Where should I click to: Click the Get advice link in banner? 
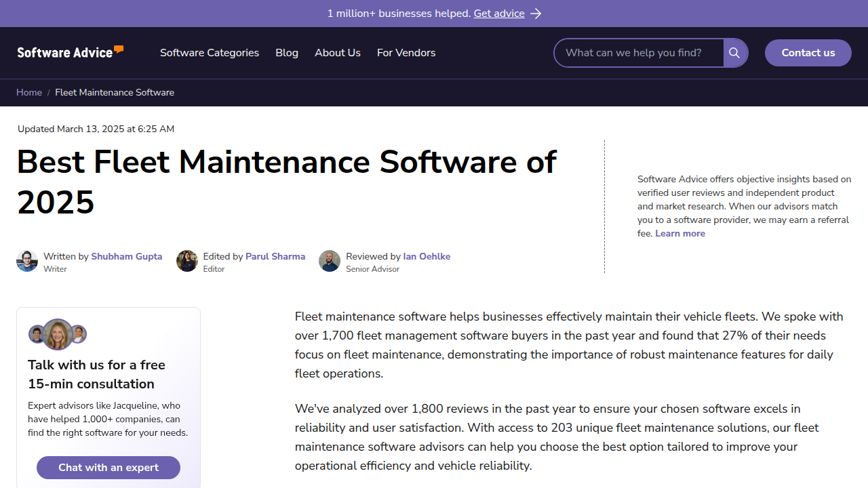point(499,14)
